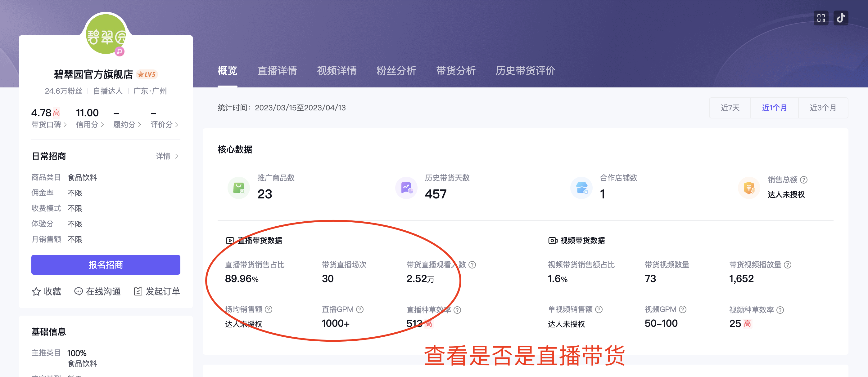The width and height of the screenshot is (868, 377).
Task: Click the 带货视频数量 value 73
Action: 650,279
